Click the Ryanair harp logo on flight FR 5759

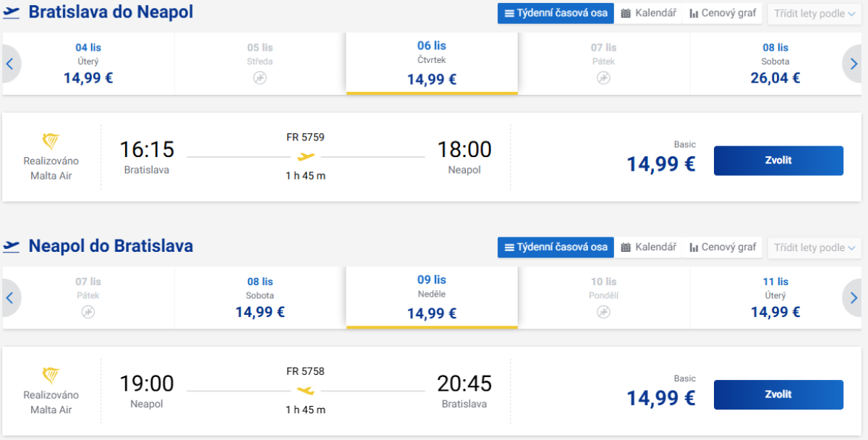(x=51, y=141)
